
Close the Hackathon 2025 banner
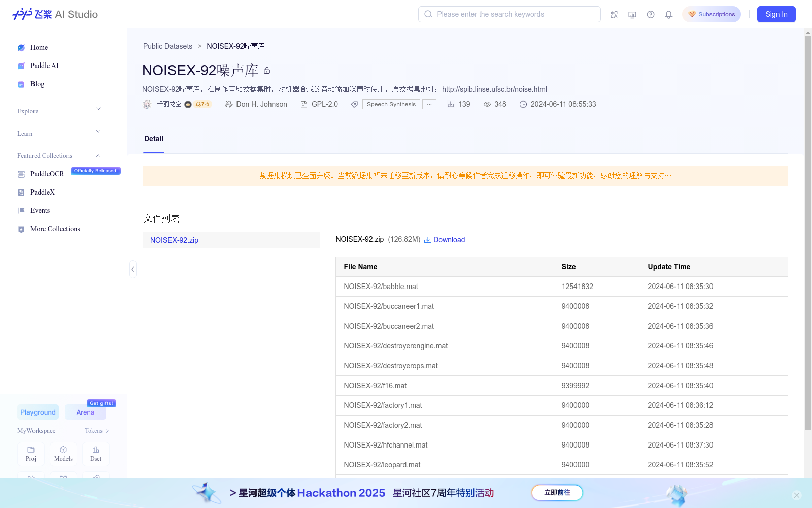[797, 495]
